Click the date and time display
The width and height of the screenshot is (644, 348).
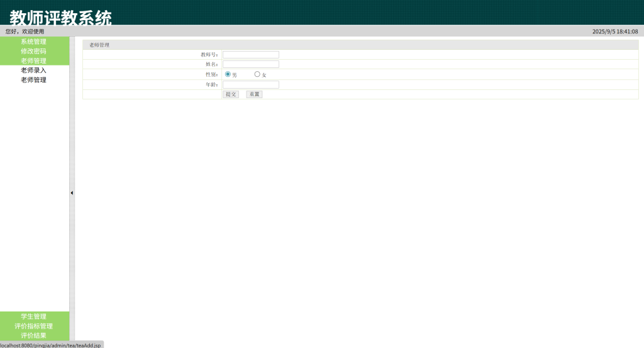pyautogui.click(x=615, y=31)
